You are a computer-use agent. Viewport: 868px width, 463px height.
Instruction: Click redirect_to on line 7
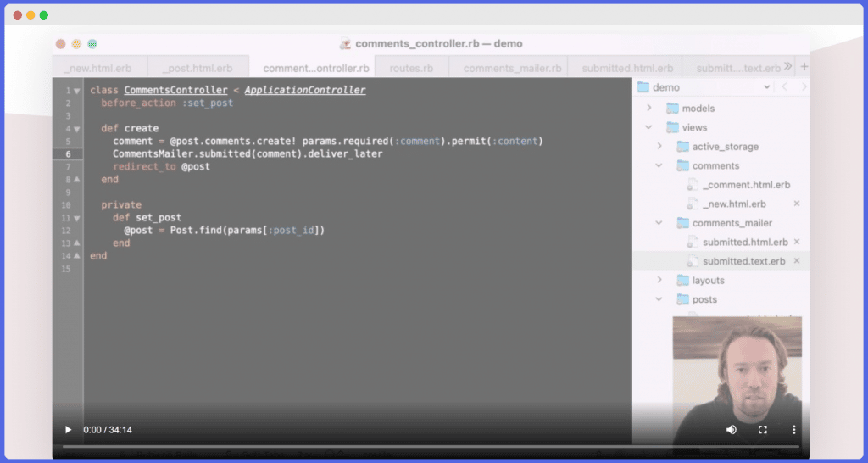(x=144, y=167)
